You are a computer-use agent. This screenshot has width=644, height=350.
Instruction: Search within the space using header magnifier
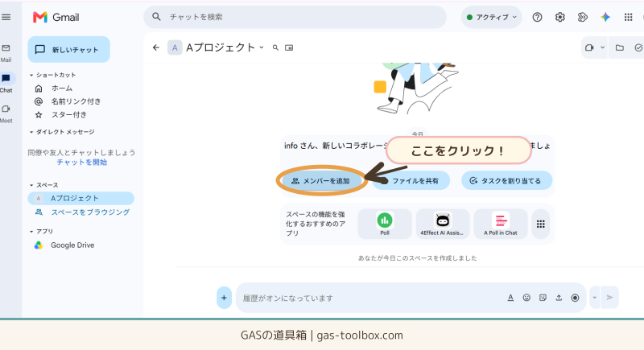tap(275, 47)
